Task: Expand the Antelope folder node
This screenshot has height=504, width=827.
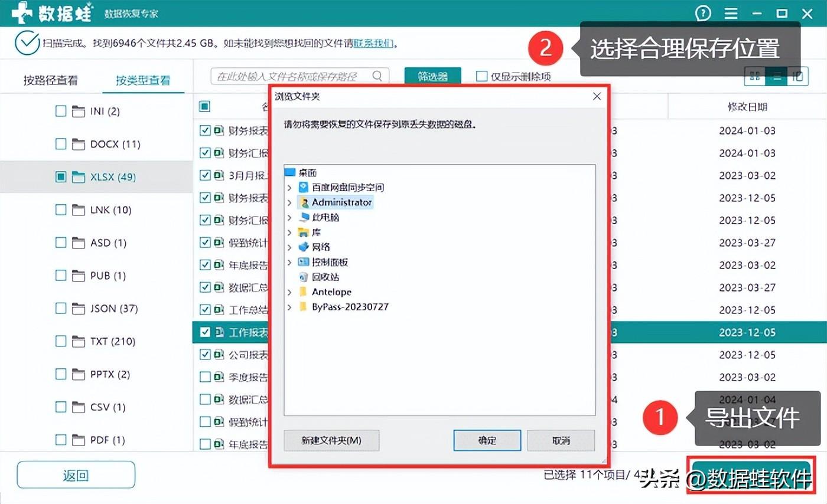Action: pos(289,292)
